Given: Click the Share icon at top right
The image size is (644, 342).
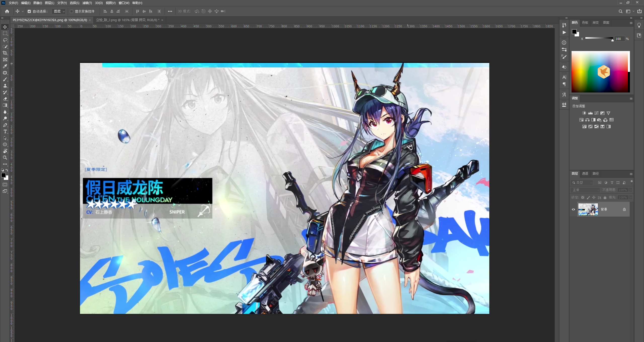Looking at the screenshot, I should click(x=639, y=11).
